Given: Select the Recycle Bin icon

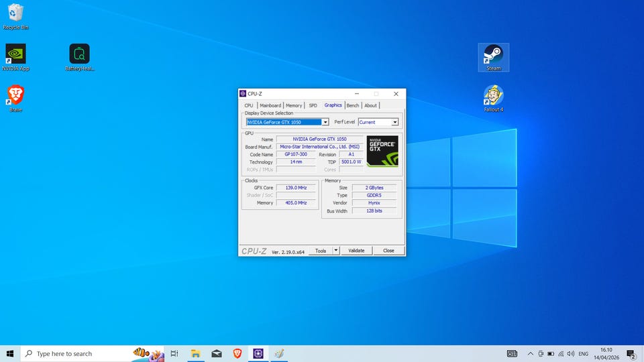Looking at the screenshot, I should 15,13.
